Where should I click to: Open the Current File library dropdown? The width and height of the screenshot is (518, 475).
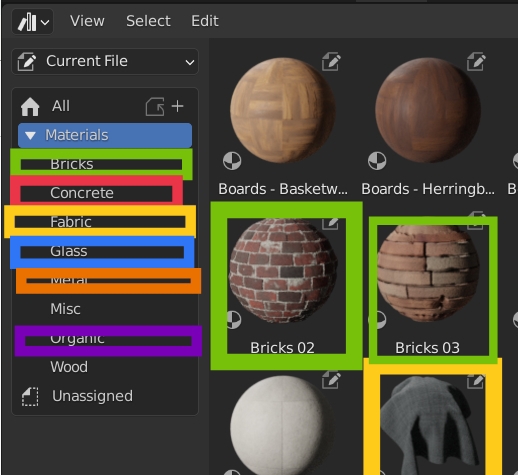[105, 61]
